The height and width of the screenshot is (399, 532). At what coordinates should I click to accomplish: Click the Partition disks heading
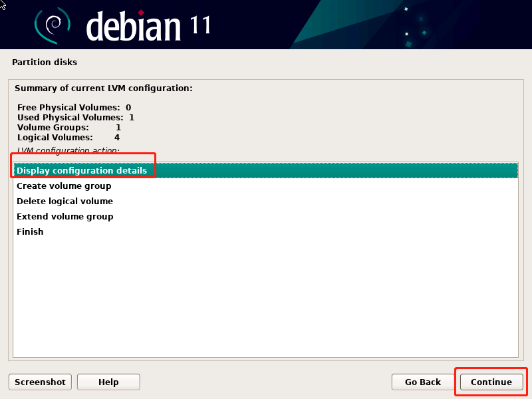coord(45,63)
